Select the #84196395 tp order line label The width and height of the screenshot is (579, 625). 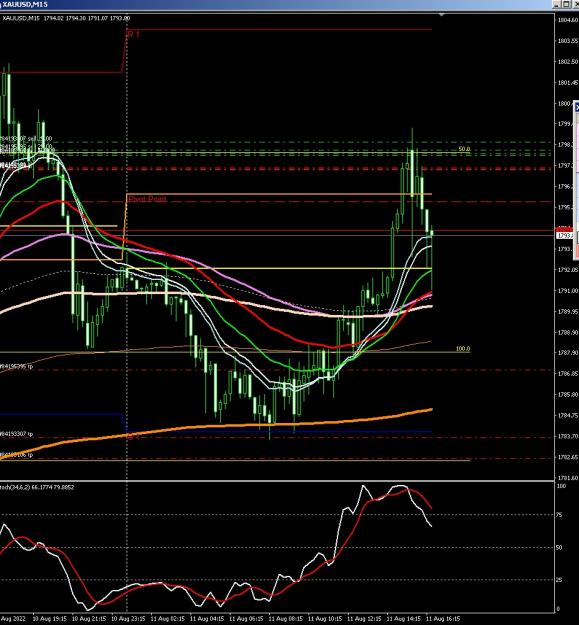(x=16, y=366)
